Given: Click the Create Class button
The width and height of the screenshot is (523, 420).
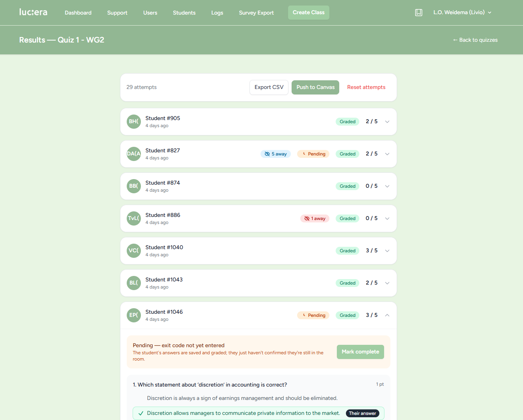Looking at the screenshot, I should [x=309, y=13].
